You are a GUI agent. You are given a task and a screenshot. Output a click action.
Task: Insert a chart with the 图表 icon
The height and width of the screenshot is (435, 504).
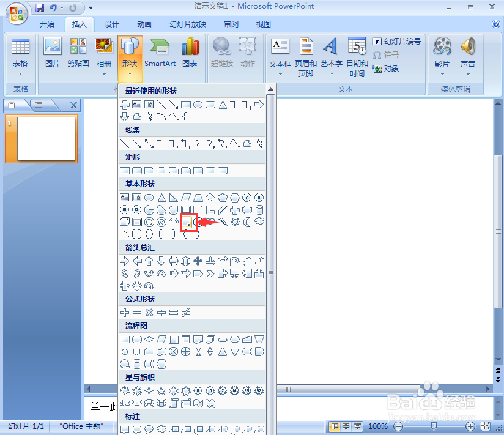[190, 53]
